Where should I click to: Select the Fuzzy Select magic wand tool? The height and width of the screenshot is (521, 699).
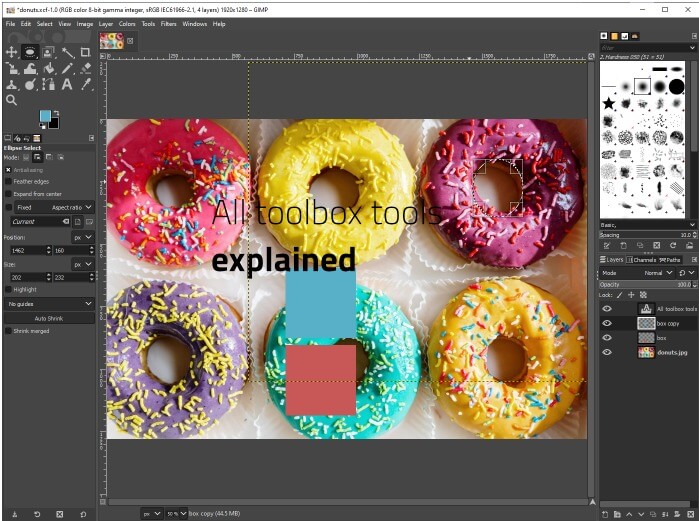click(x=67, y=52)
